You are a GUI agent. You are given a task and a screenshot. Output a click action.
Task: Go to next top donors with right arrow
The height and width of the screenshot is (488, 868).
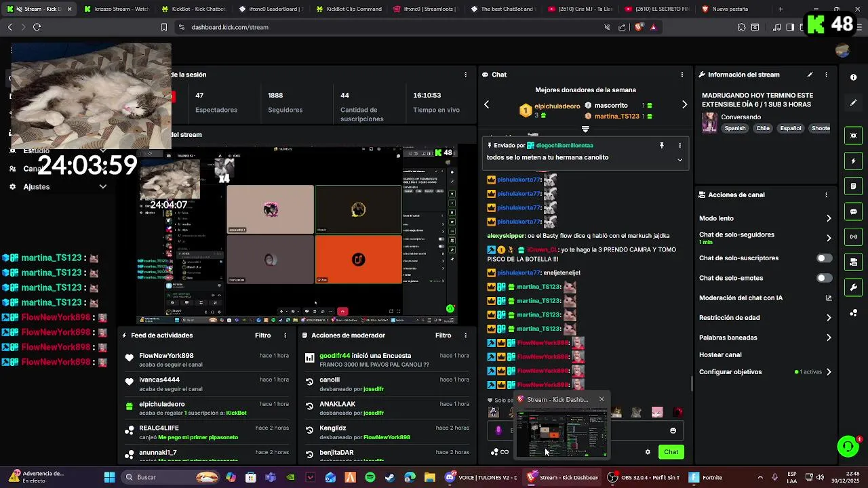684,104
